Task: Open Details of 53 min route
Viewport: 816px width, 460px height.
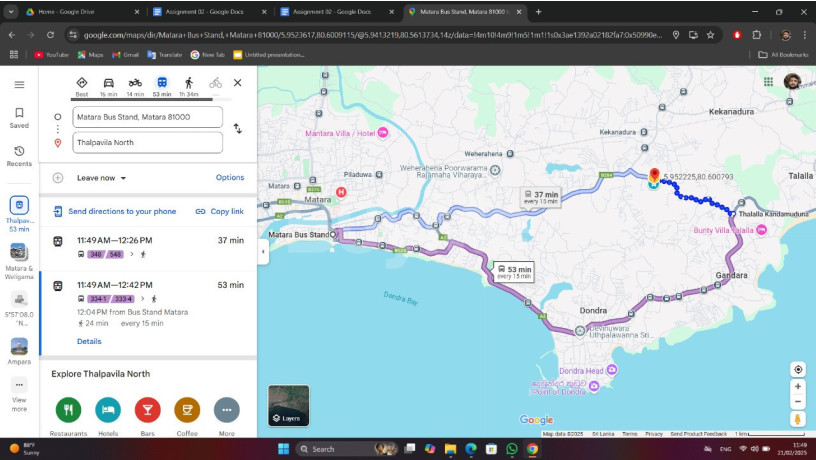Action: point(89,341)
